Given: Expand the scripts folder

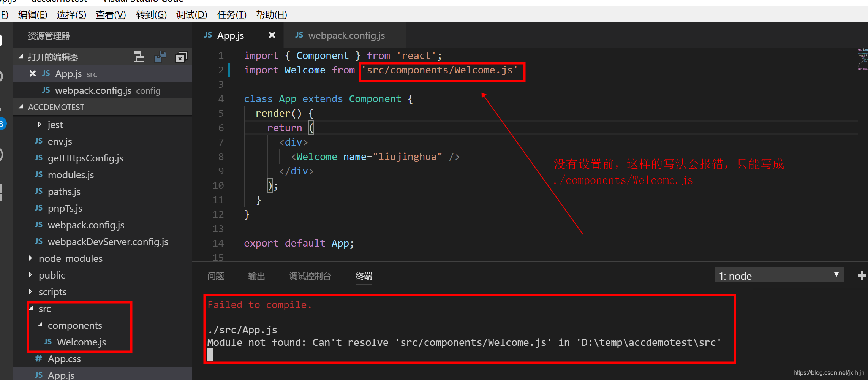Looking at the screenshot, I should pos(30,291).
